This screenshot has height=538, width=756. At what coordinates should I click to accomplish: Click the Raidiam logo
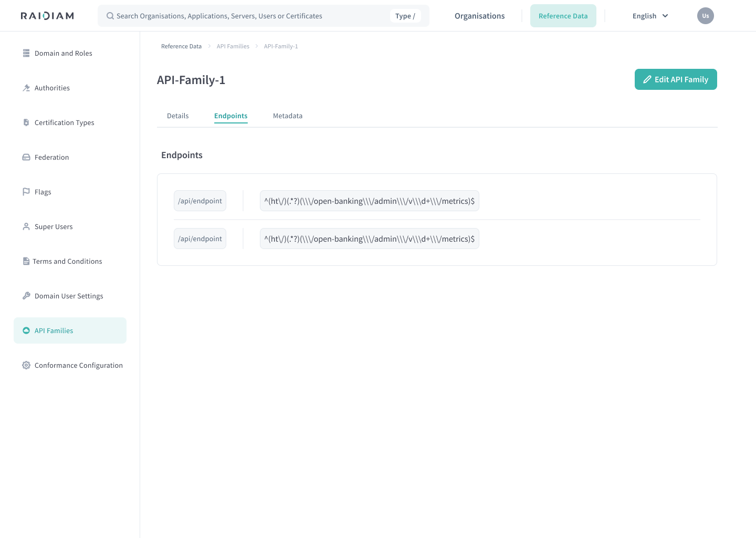click(47, 15)
